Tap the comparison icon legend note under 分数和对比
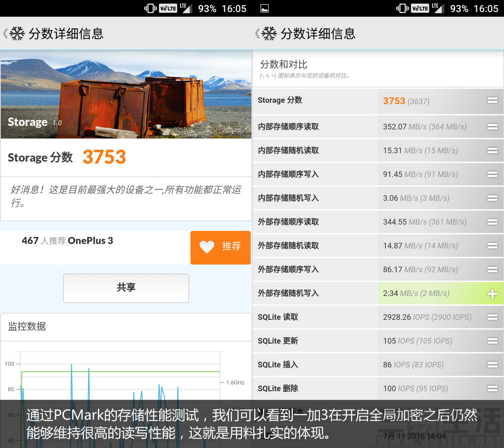504x448 pixels. click(305, 76)
